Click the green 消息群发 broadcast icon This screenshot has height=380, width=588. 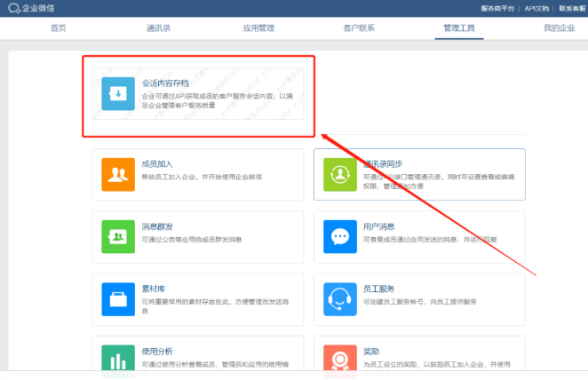click(x=118, y=236)
